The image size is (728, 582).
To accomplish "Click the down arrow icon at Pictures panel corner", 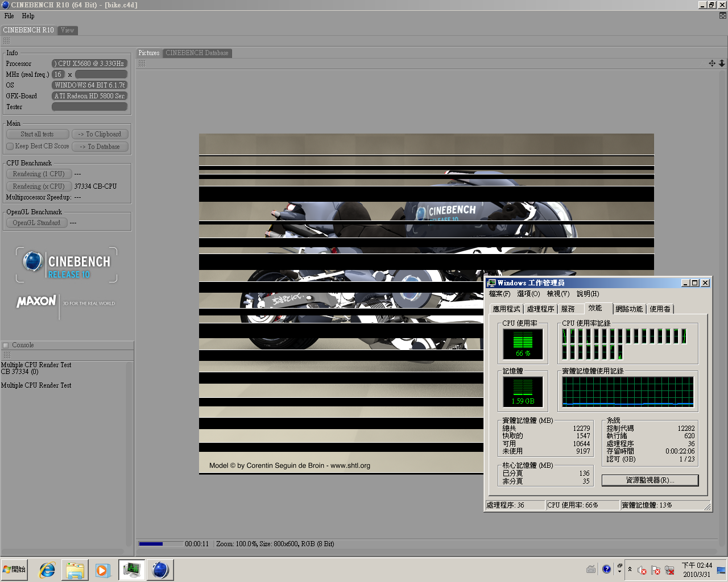I will 722,63.
